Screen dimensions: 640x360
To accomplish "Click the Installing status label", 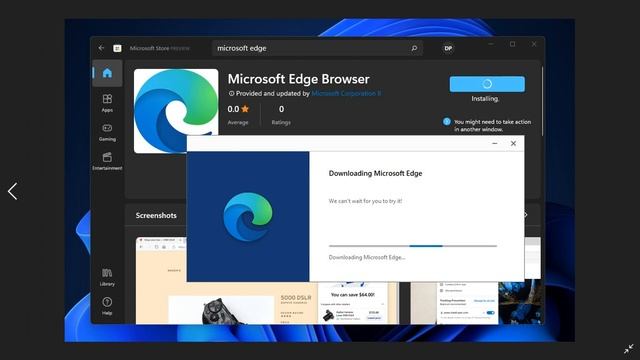I will click(485, 99).
